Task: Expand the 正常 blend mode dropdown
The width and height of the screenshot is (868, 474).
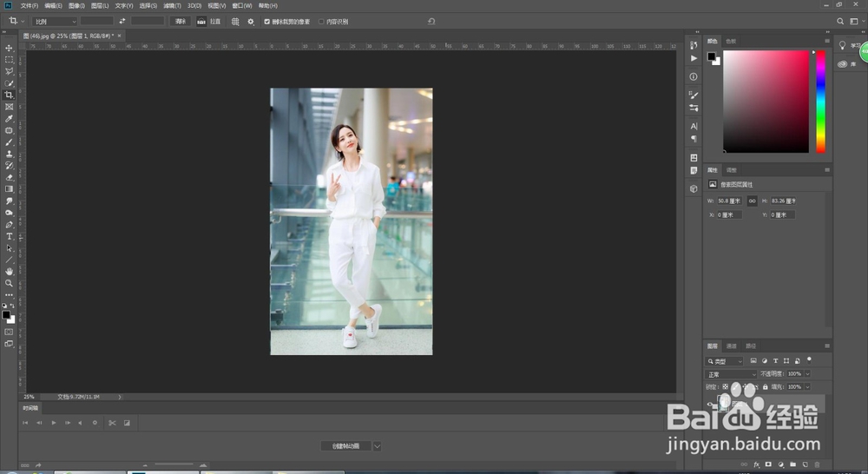Action: pyautogui.click(x=732, y=374)
